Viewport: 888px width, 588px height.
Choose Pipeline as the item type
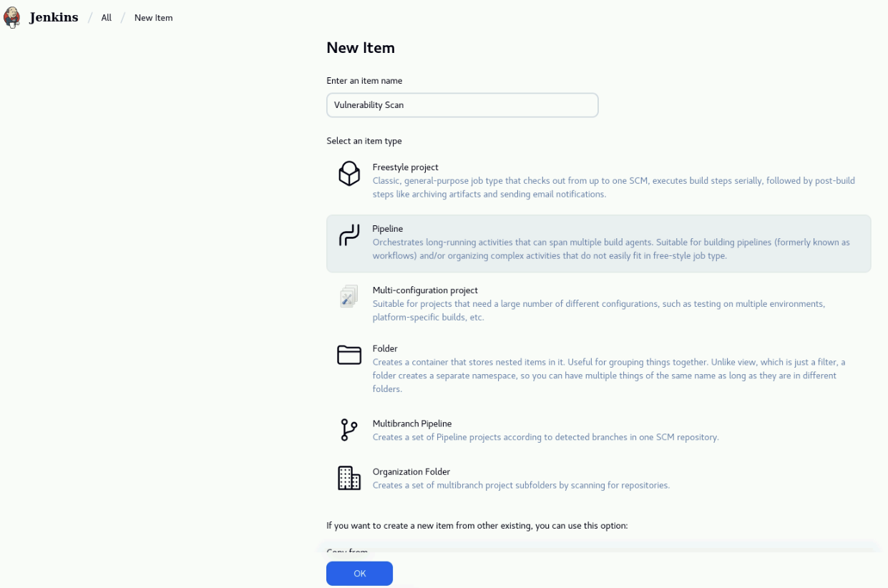click(x=387, y=229)
